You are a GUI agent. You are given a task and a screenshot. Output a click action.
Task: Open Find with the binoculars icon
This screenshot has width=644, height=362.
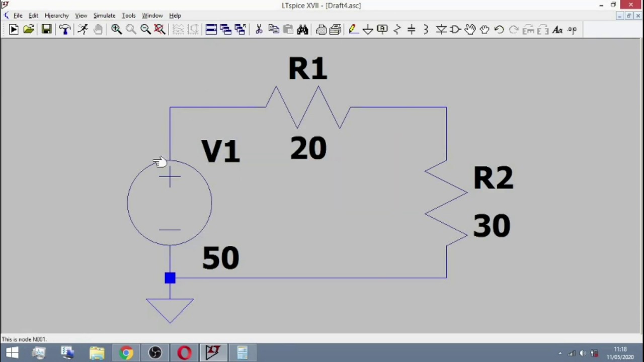(x=302, y=30)
